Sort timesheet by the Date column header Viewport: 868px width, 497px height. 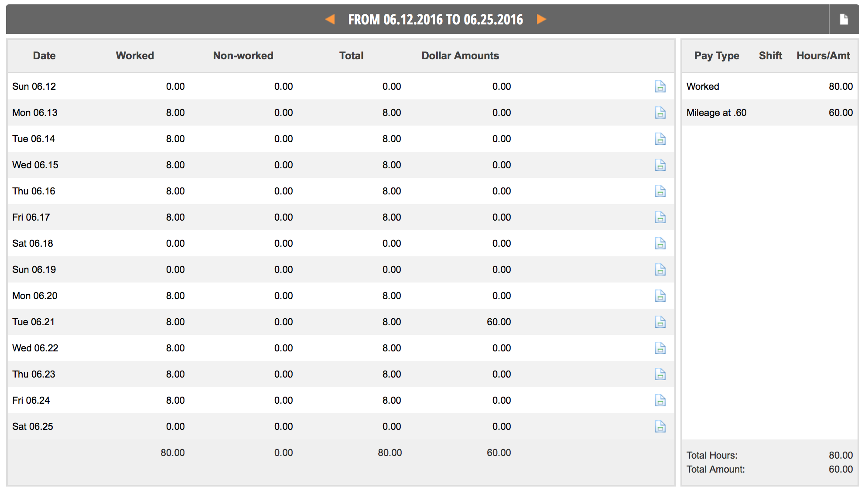coord(44,56)
